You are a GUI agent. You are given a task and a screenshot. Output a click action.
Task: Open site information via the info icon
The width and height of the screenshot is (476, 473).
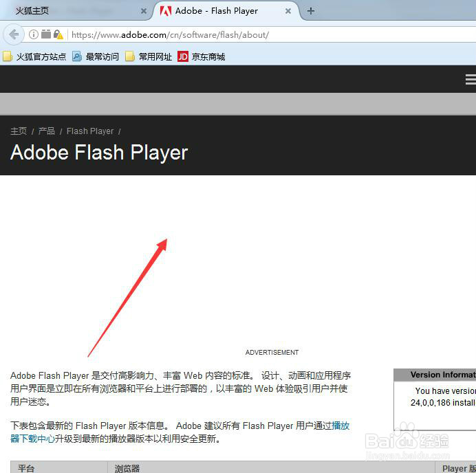(x=34, y=34)
